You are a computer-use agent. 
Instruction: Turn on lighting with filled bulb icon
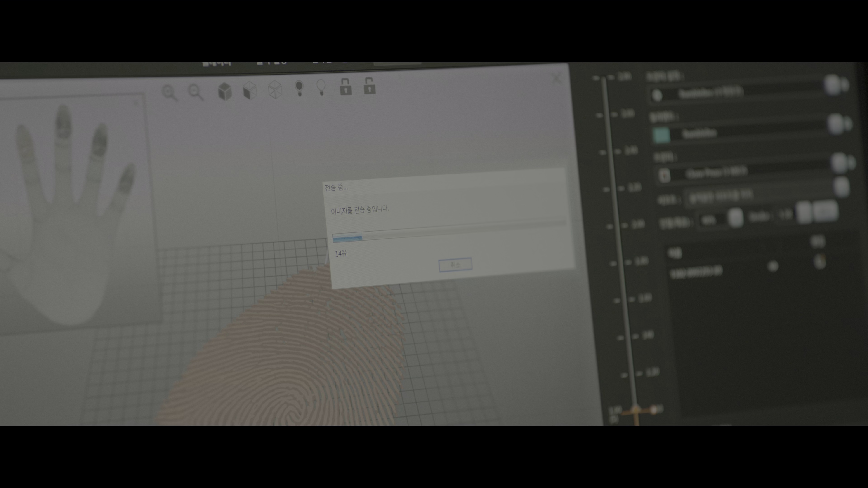(299, 88)
